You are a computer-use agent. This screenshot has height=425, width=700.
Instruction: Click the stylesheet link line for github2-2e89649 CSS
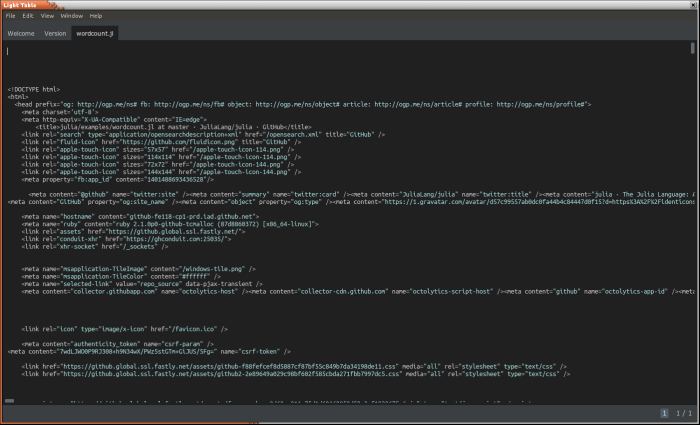pos(296,374)
